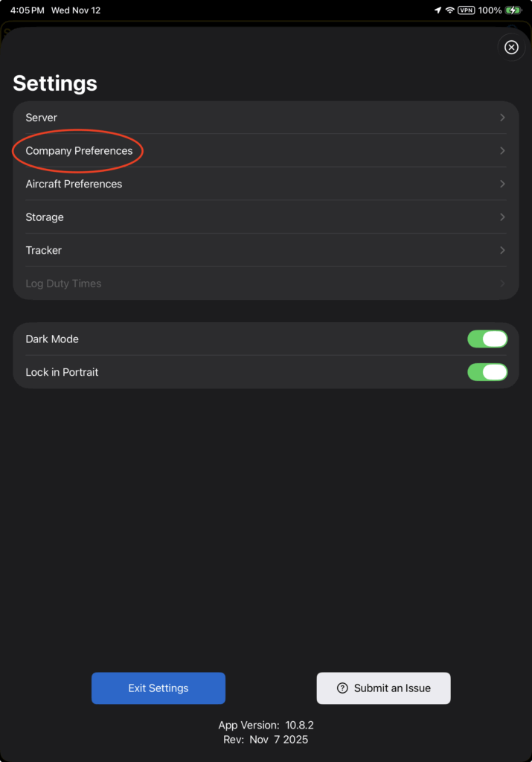This screenshot has width=532, height=762.
Task: Toggle Dark Mode switch off
Action: pyautogui.click(x=487, y=339)
